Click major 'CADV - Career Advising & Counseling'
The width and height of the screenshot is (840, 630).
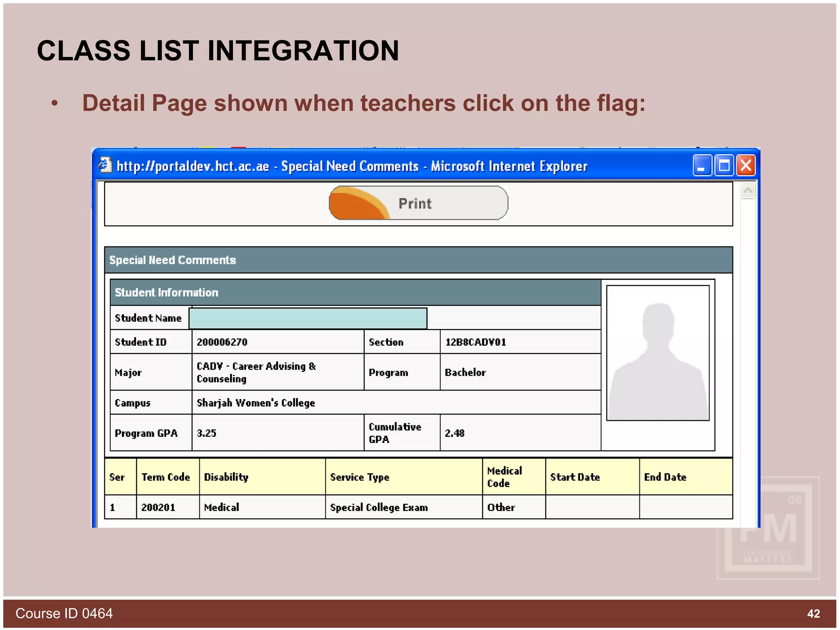(256, 372)
